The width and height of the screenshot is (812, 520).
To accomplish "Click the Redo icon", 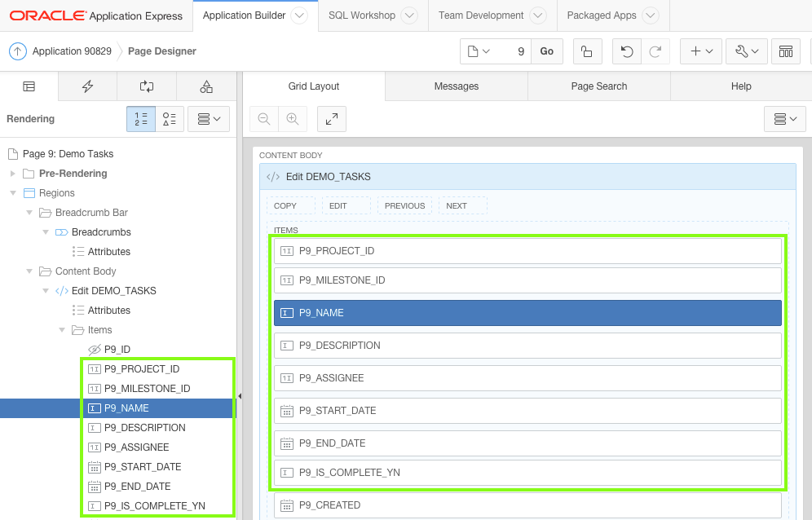I will (655, 51).
